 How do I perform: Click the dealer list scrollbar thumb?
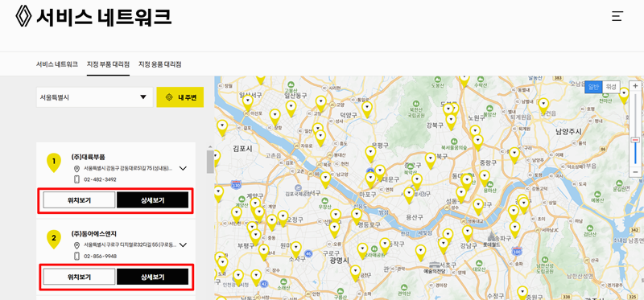point(210,162)
